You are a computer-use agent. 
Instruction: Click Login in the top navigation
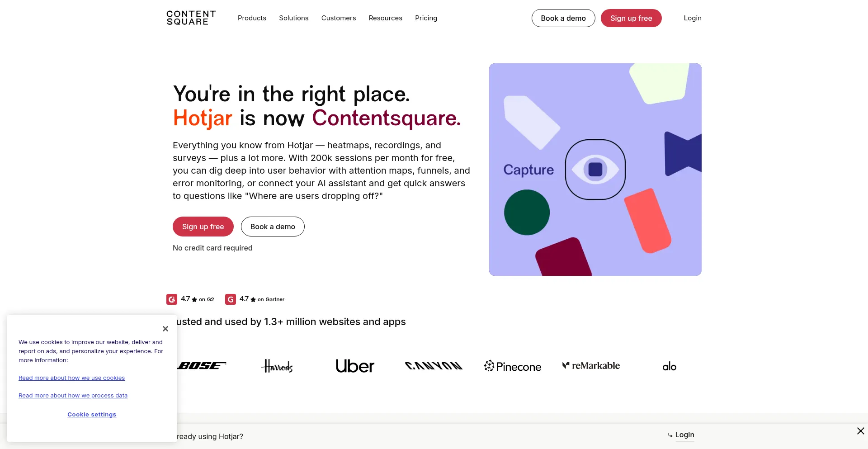point(693,18)
